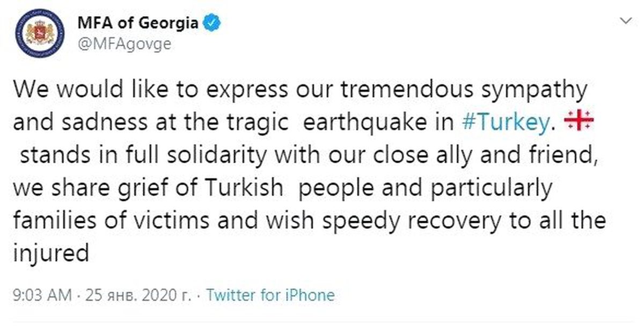Click the blue verified badge
Viewport: 644px width, 327px height.
(x=213, y=24)
